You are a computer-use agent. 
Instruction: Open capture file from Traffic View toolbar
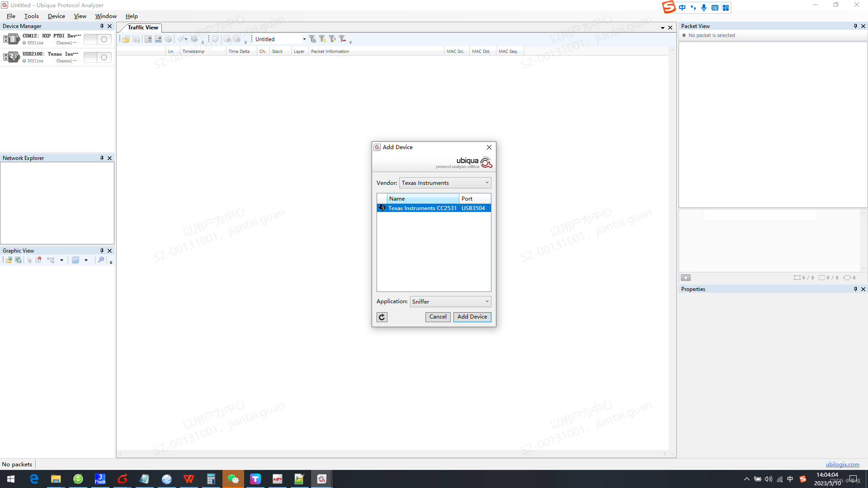(126, 39)
